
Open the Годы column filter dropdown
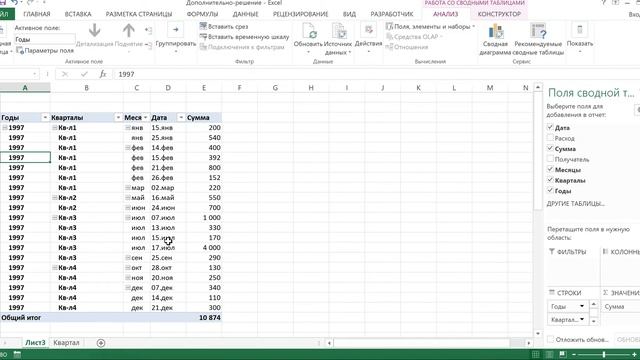[45, 118]
